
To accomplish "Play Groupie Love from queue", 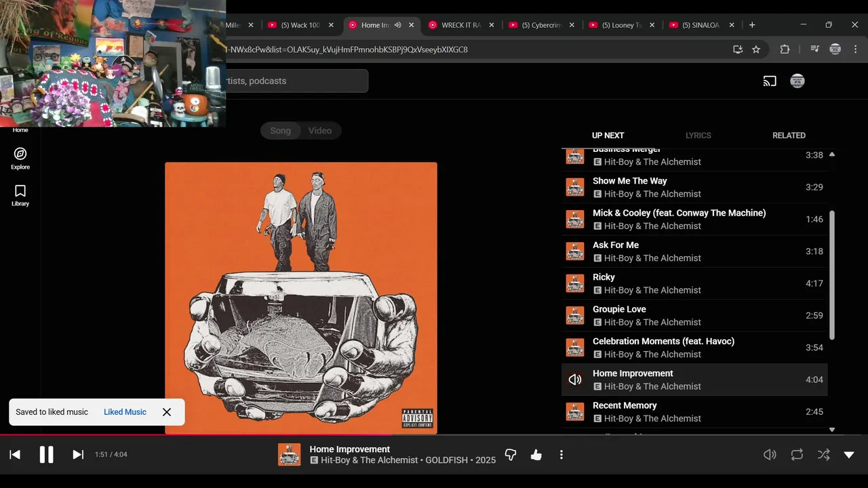I will pyautogui.click(x=694, y=315).
